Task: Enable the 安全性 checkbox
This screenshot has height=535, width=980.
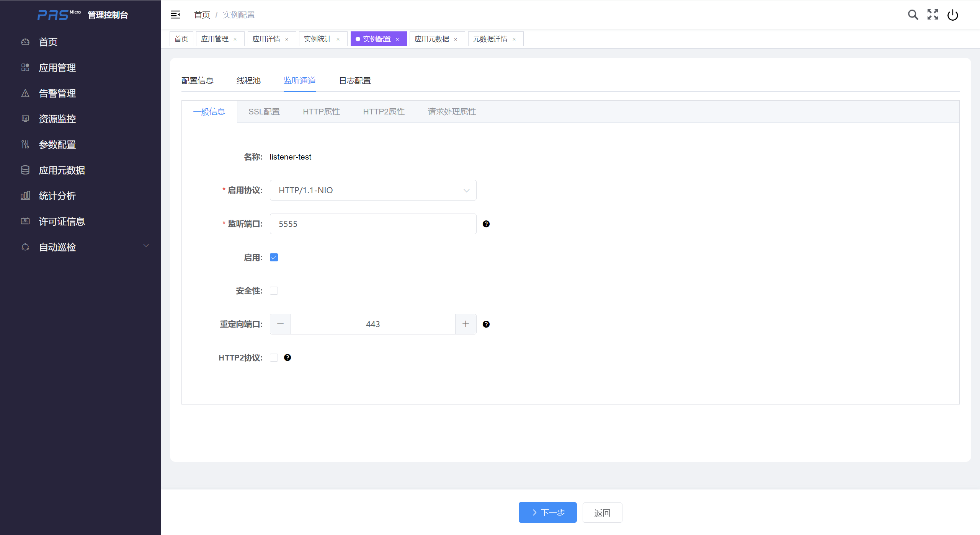Action: click(274, 291)
